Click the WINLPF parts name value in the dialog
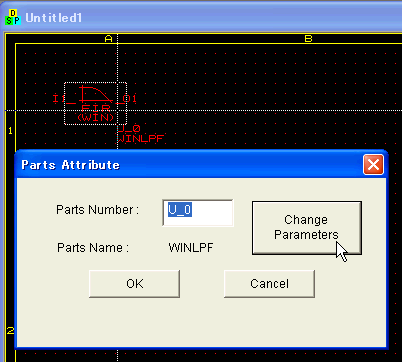 [191, 248]
